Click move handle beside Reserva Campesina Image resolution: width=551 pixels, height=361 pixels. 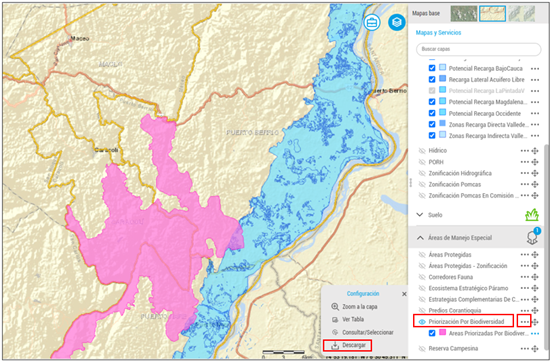coord(535,349)
